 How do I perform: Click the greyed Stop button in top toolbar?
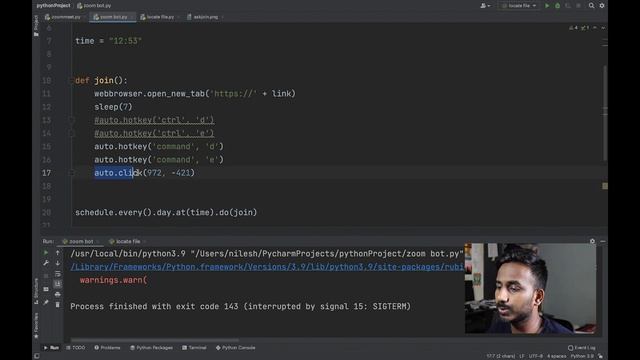[578, 6]
